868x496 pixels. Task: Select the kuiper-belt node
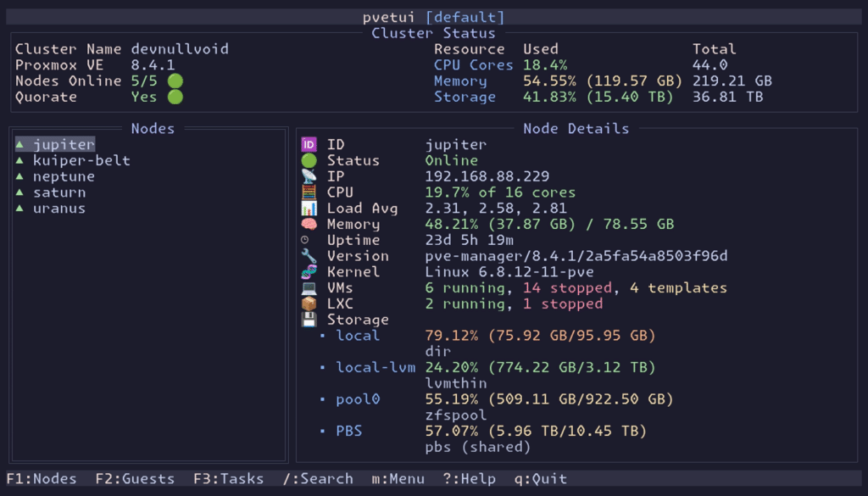pyautogui.click(x=81, y=160)
